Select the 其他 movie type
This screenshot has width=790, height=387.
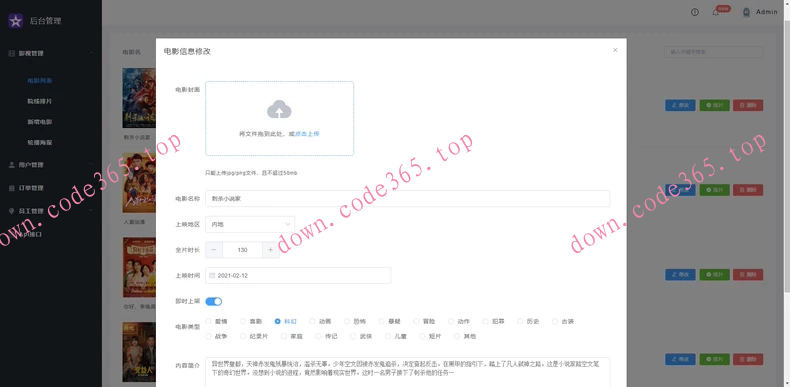466,336
